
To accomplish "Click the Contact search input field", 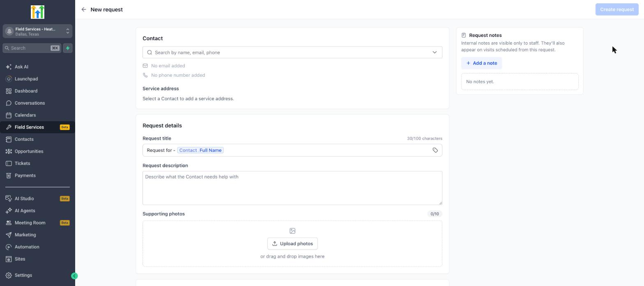I will pyautogui.click(x=292, y=53).
